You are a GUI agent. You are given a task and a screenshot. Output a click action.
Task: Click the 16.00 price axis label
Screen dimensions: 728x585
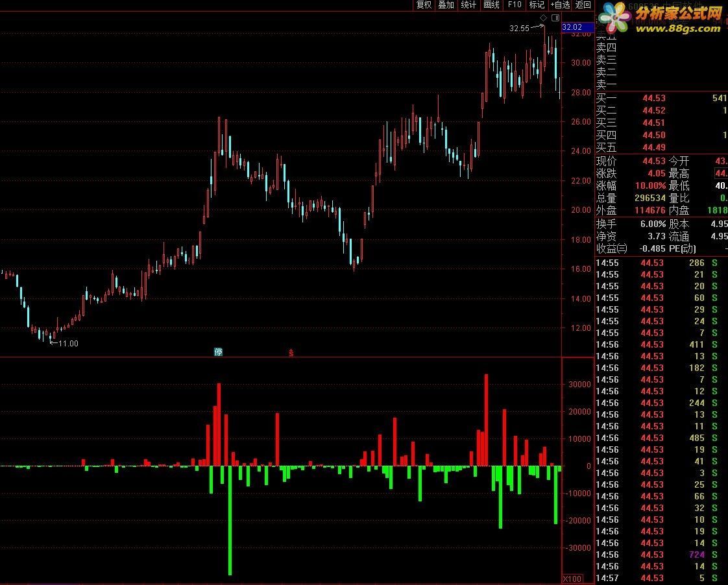581,269
